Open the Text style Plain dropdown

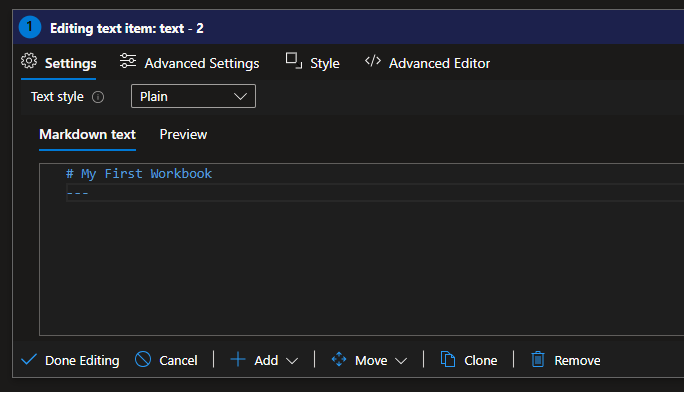(193, 96)
